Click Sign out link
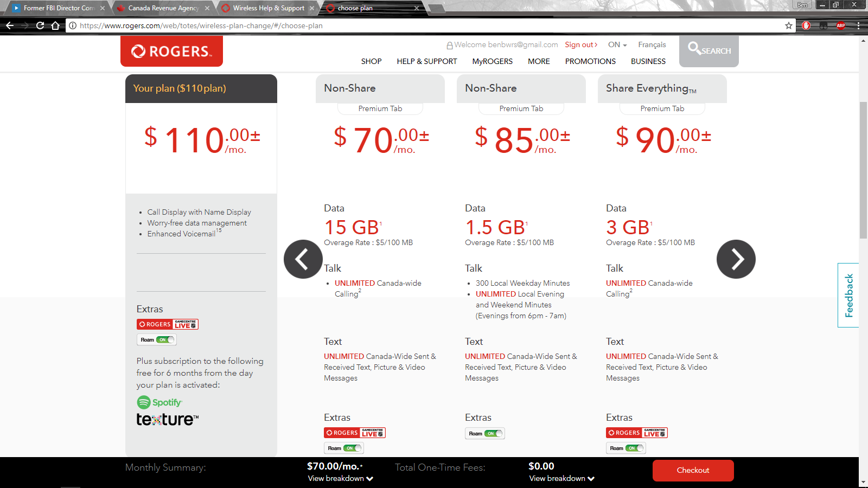Viewport: 868px width, 488px height. pyautogui.click(x=581, y=44)
